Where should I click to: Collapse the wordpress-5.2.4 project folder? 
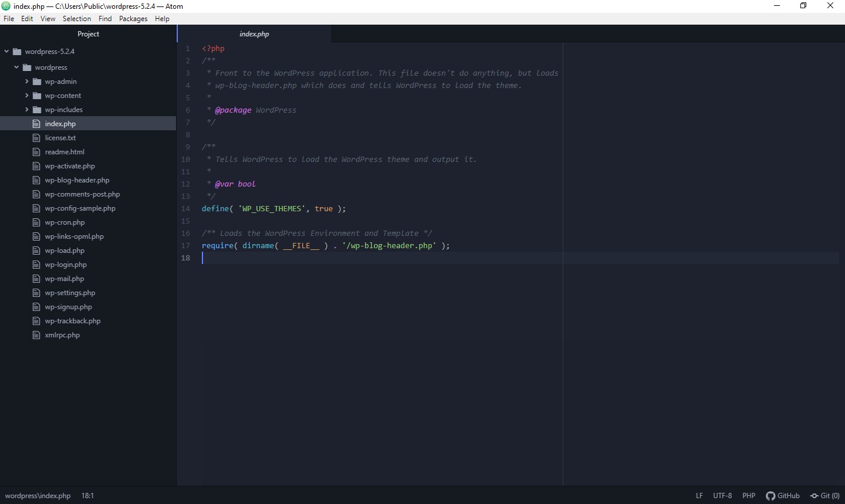tap(6, 52)
